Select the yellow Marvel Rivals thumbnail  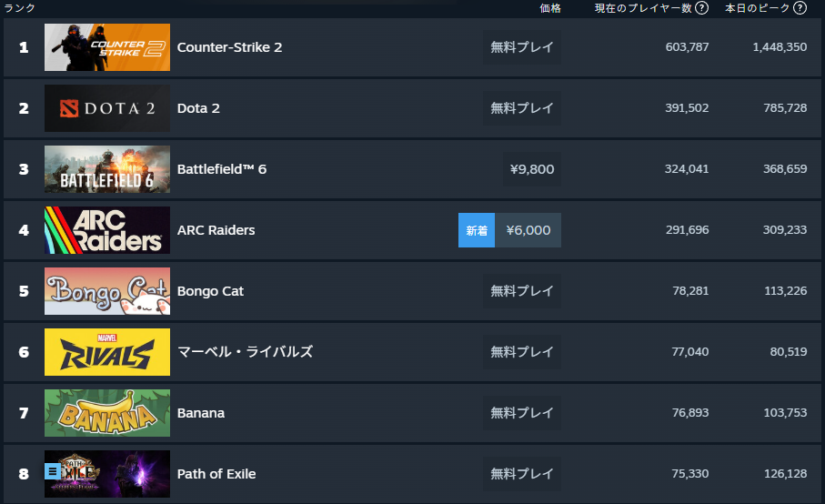(x=107, y=352)
